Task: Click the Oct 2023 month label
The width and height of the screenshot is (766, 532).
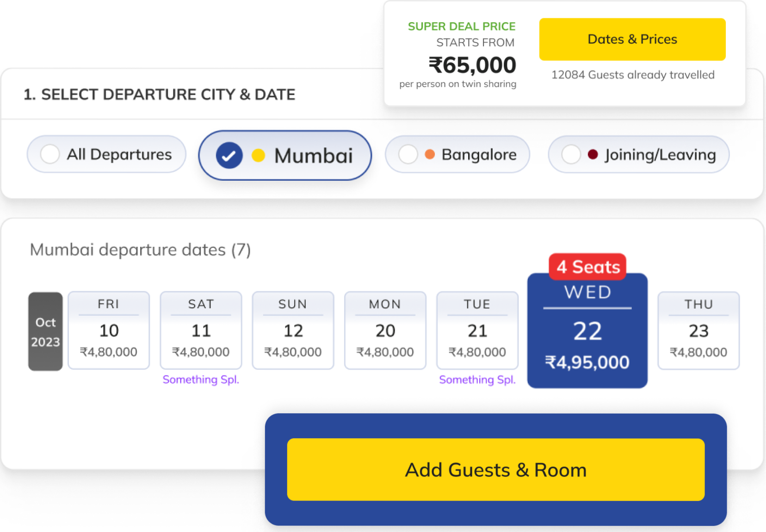Action: [x=45, y=331]
